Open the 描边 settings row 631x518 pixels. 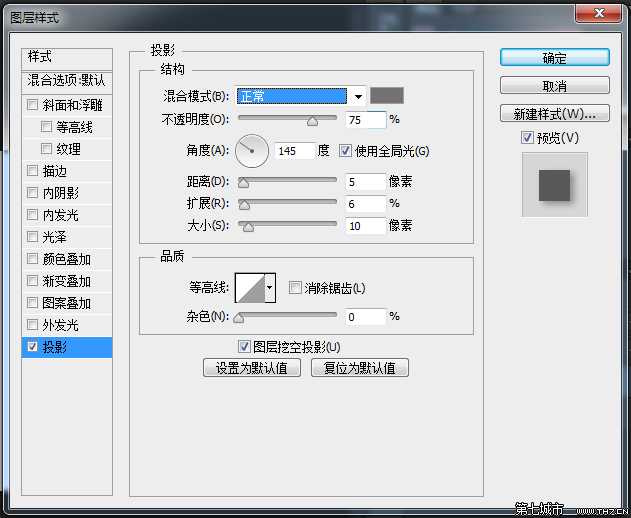pos(67,171)
